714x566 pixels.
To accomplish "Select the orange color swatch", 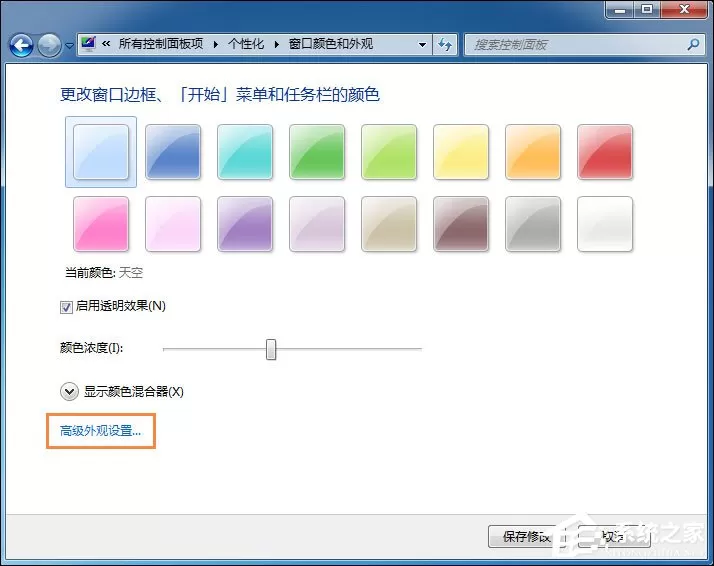I will 533,152.
